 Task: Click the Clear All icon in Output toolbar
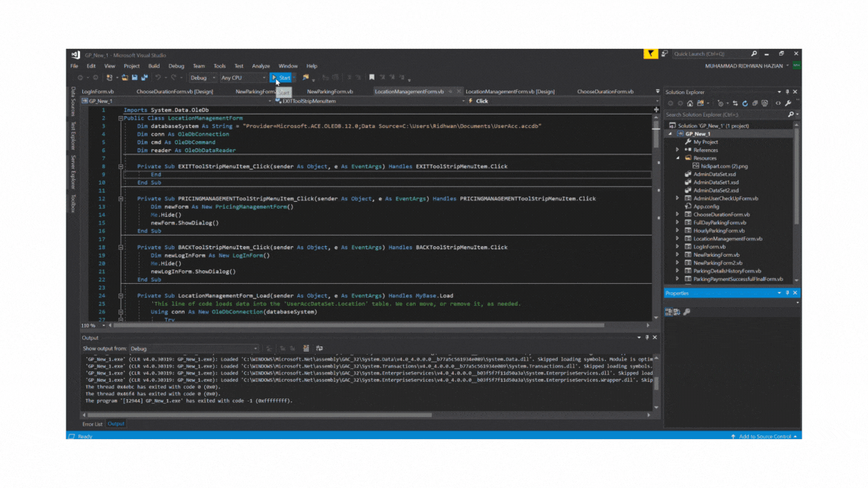(x=306, y=349)
